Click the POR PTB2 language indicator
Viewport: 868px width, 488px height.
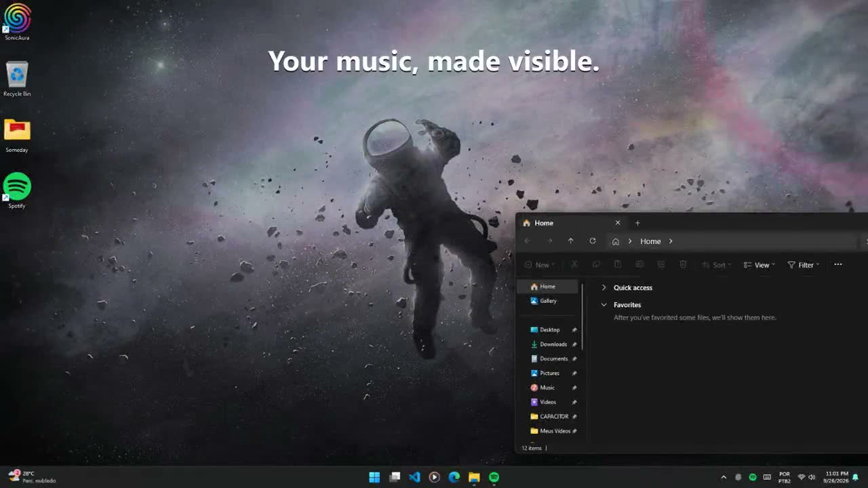[x=785, y=477]
